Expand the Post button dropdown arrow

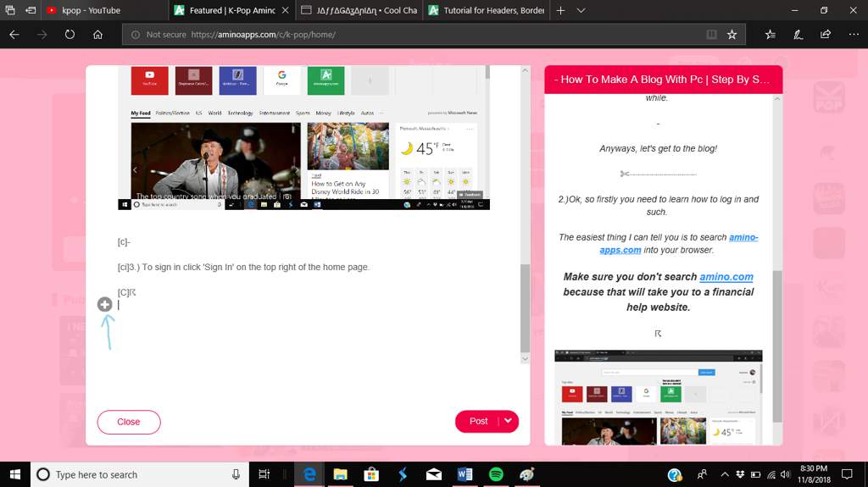point(507,421)
